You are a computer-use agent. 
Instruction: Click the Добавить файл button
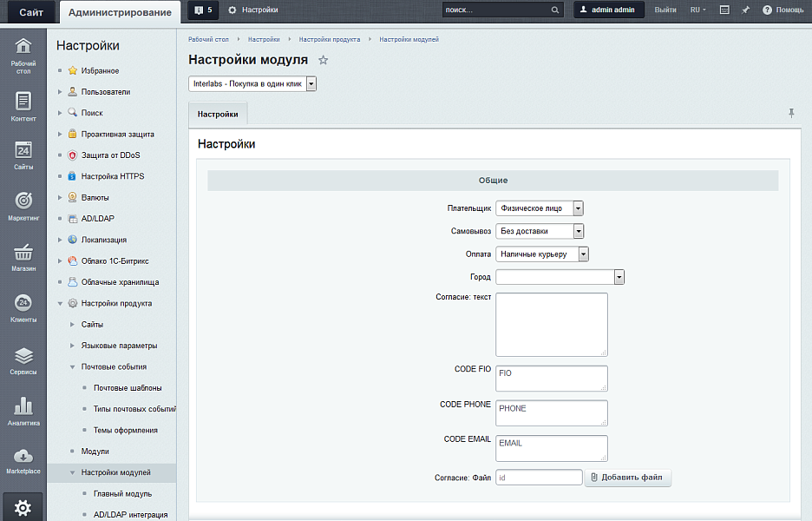(628, 478)
